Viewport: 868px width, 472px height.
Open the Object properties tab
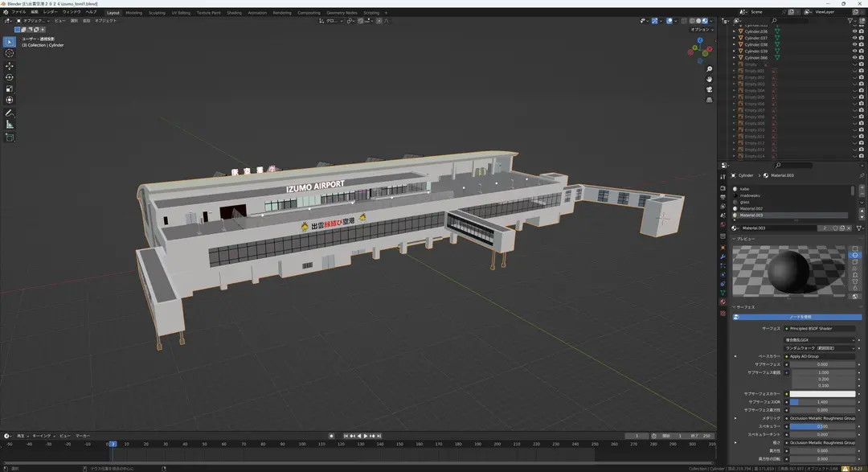coord(723,248)
